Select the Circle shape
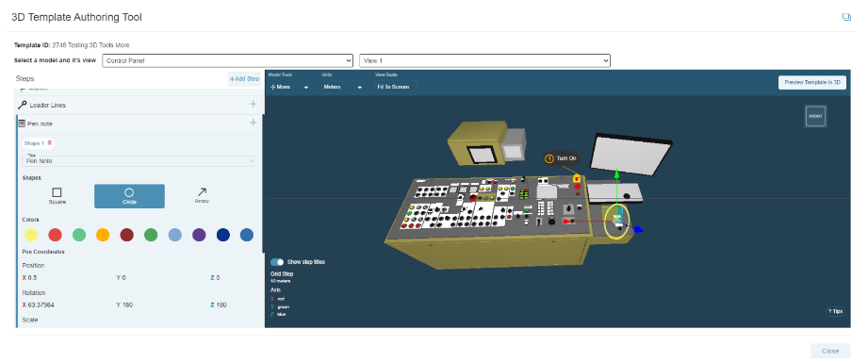 [x=129, y=196]
